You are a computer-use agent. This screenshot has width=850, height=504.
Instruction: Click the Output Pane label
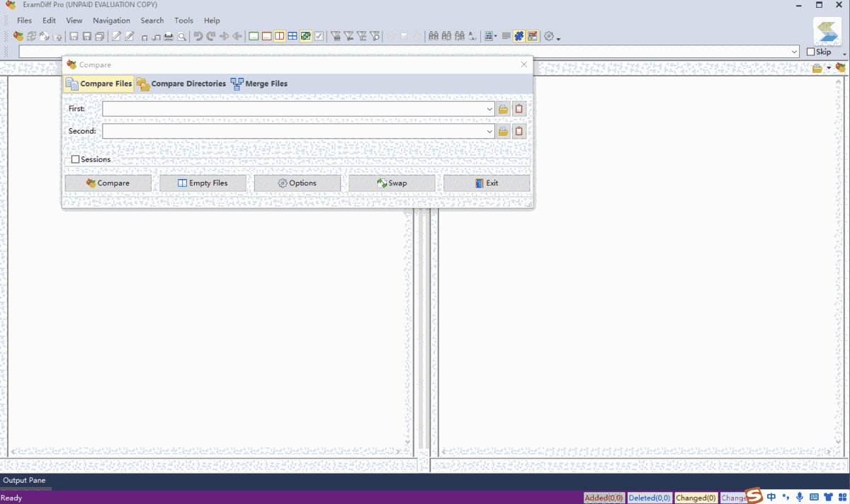[24, 480]
